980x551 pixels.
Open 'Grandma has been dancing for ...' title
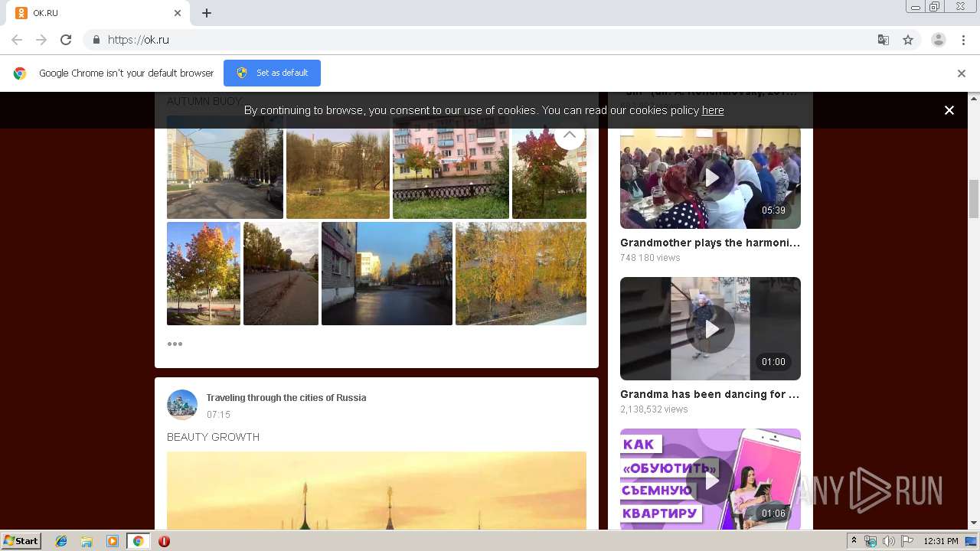tap(710, 394)
